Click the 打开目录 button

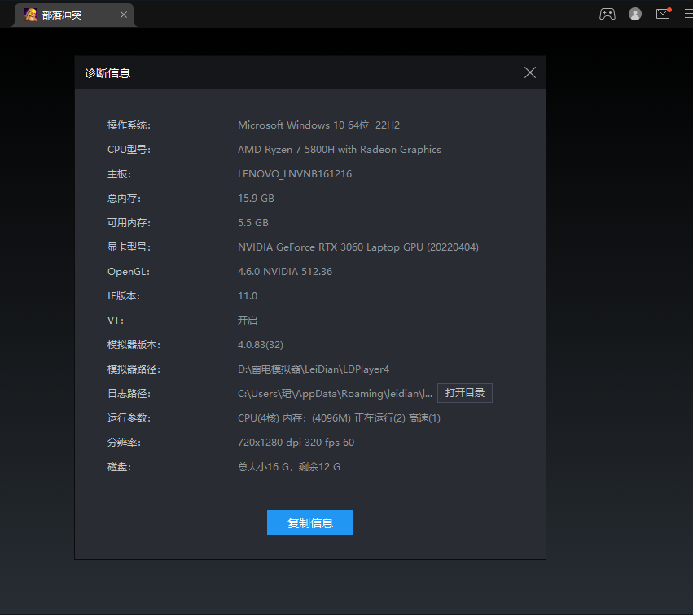click(x=465, y=393)
